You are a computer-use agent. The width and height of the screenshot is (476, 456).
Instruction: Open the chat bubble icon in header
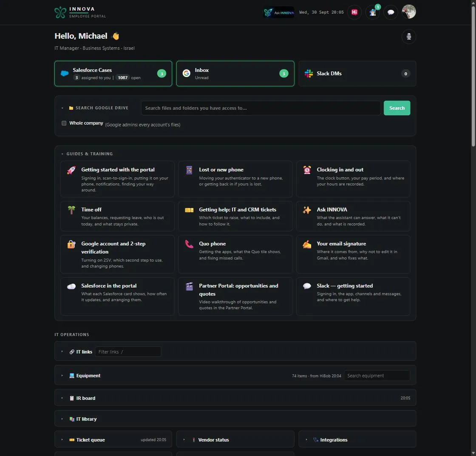click(391, 12)
